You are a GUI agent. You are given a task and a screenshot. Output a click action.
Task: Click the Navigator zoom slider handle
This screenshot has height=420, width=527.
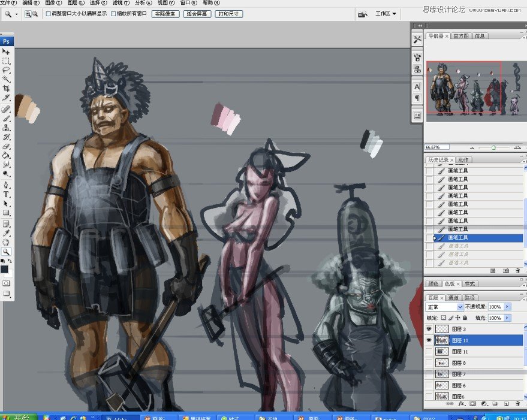493,147
